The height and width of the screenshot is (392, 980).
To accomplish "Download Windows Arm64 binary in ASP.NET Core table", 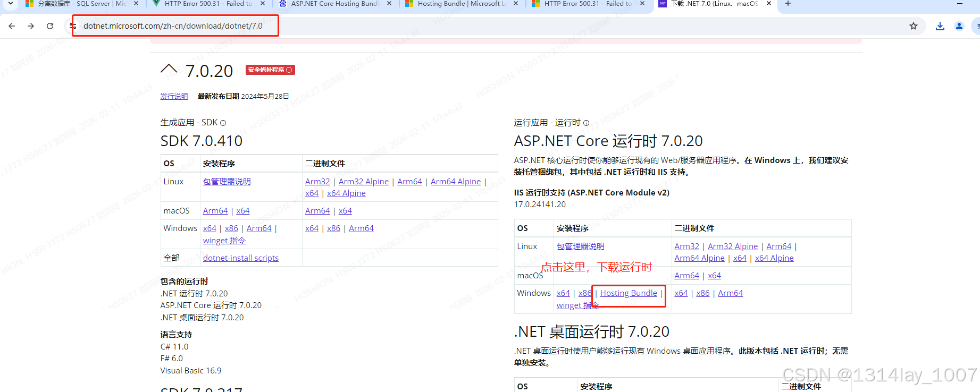I will tap(731, 293).
